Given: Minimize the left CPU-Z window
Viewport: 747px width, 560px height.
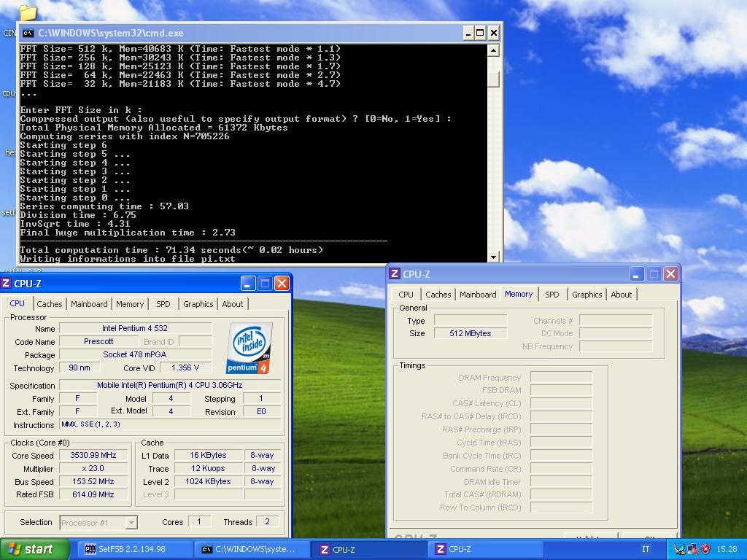Looking at the screenshot, I should tap(247, 284).
